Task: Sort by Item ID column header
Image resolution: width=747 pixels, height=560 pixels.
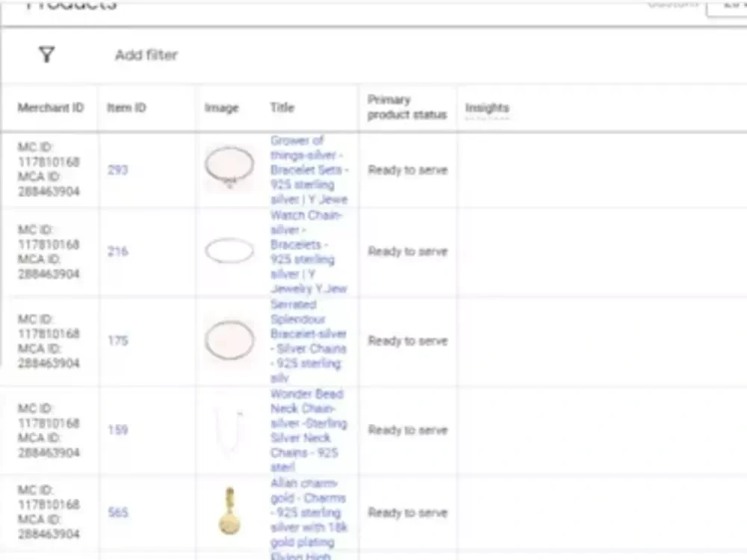Action: [x=126, y=108]
